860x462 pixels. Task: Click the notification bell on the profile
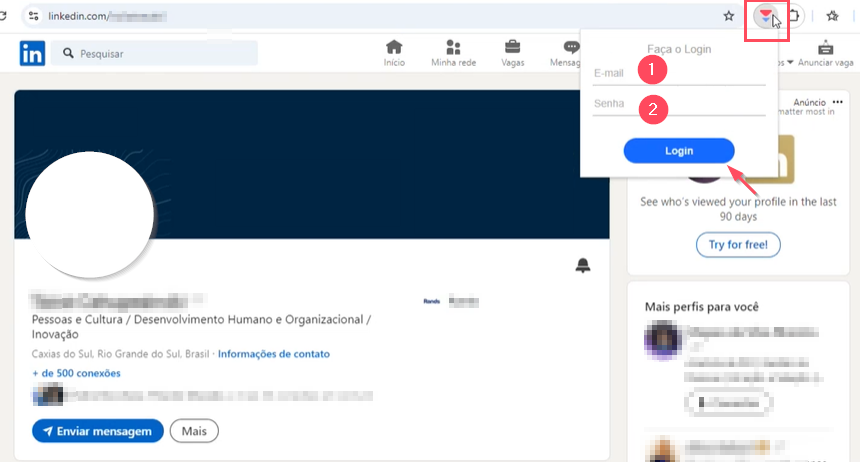click(582, 265)
